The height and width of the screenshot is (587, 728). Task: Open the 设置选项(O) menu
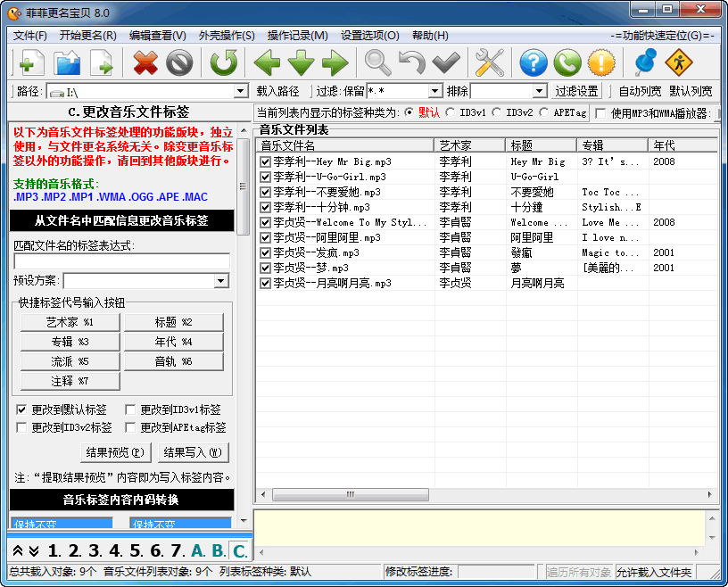370,36
